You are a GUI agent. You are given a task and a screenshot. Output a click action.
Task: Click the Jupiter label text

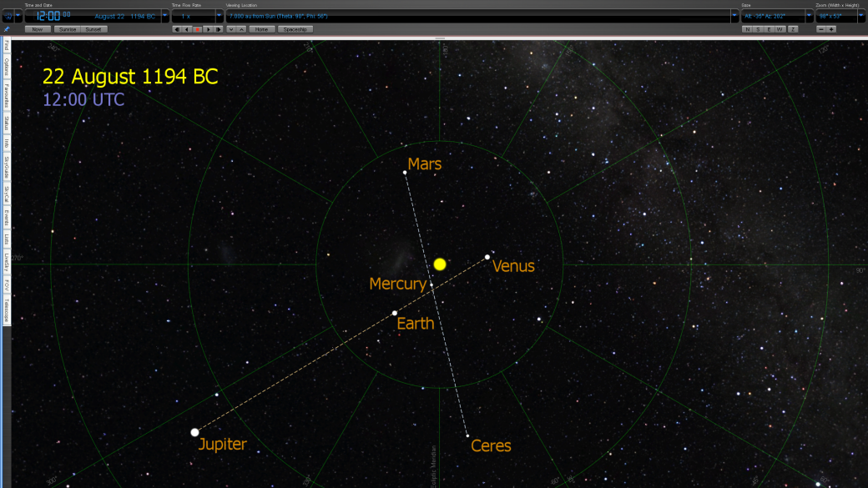click(223, 445)
